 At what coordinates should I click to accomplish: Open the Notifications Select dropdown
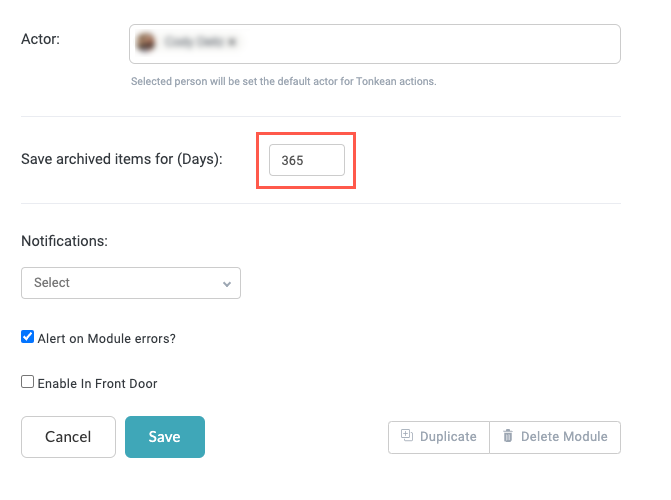point(130,283)
